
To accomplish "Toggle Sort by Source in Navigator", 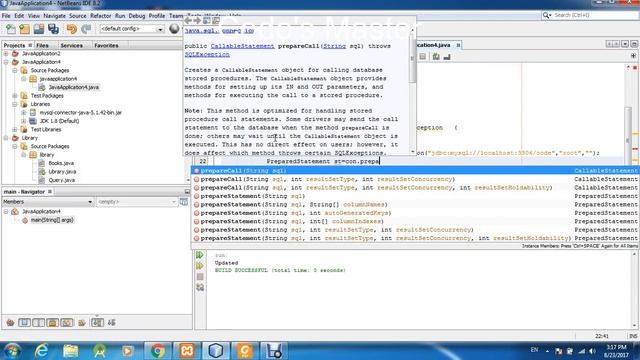I will click(x=111, y=323).
